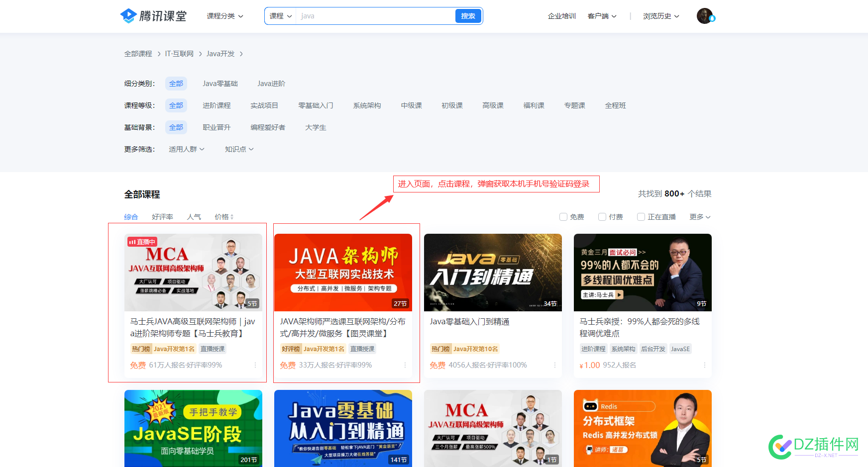
Task: Enable the 正在直播 checkbox
Action: click(x=641, y=217)
